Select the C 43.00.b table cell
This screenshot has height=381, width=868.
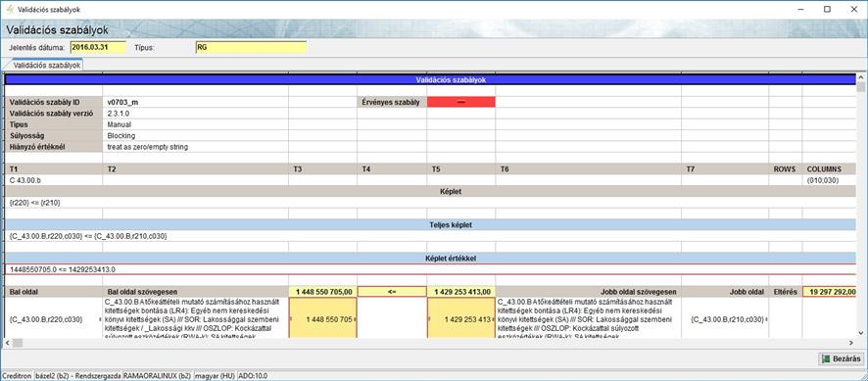click(x=54, y=179)
